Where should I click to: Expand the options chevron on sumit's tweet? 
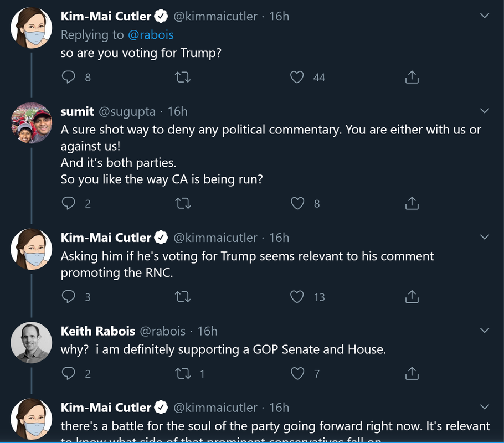tap(485, 111)
